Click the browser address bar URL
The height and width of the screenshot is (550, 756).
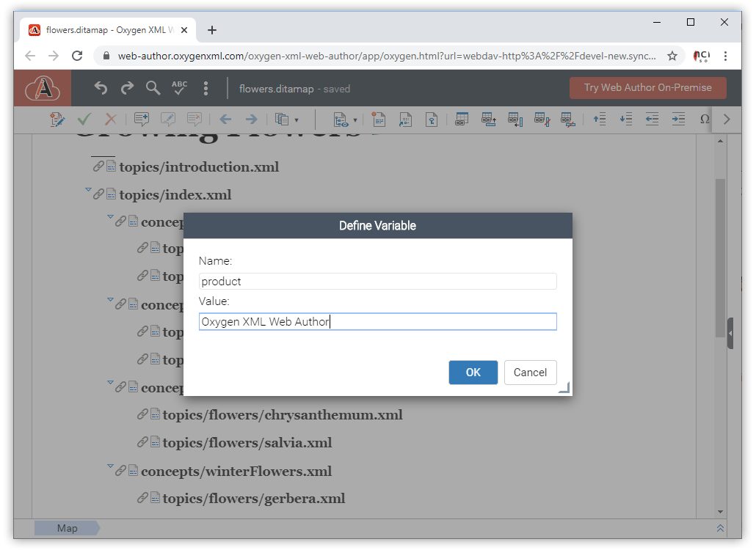click(387, 56)
